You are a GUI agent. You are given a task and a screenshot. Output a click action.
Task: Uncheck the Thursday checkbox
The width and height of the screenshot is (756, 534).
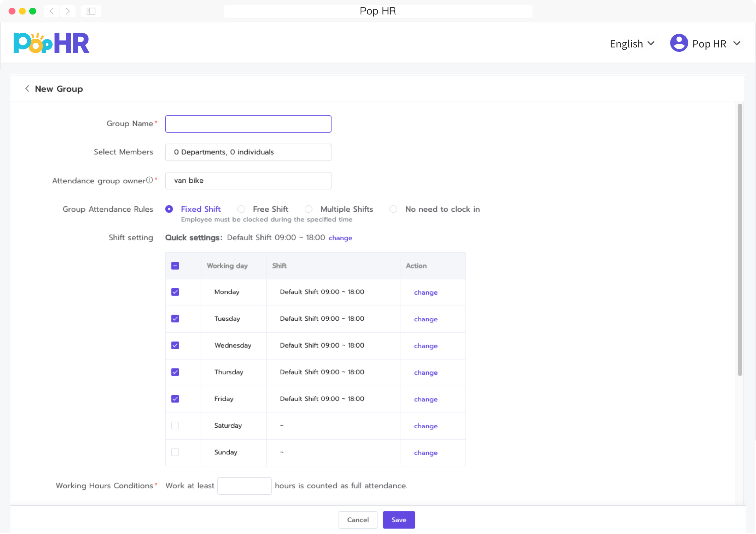click(x=175, y=372)
